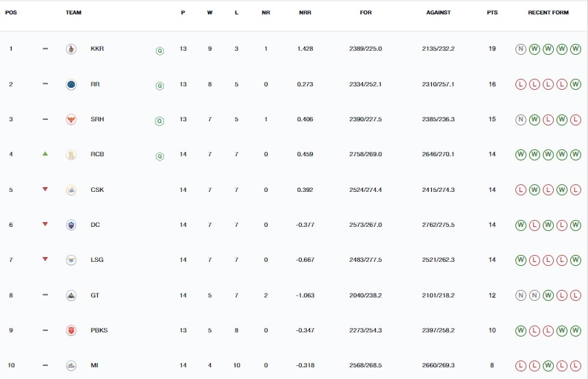Click the FOR value 2040/238.2

tap(366, 295)
